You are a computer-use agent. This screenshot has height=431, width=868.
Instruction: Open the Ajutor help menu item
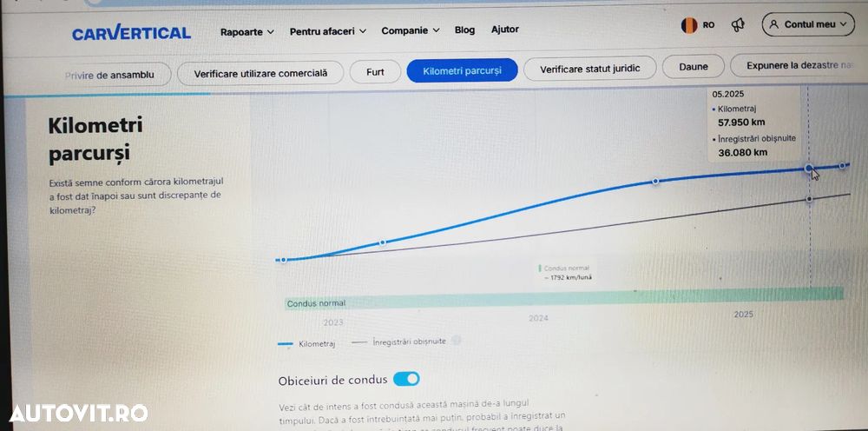(x=505, y=30)
